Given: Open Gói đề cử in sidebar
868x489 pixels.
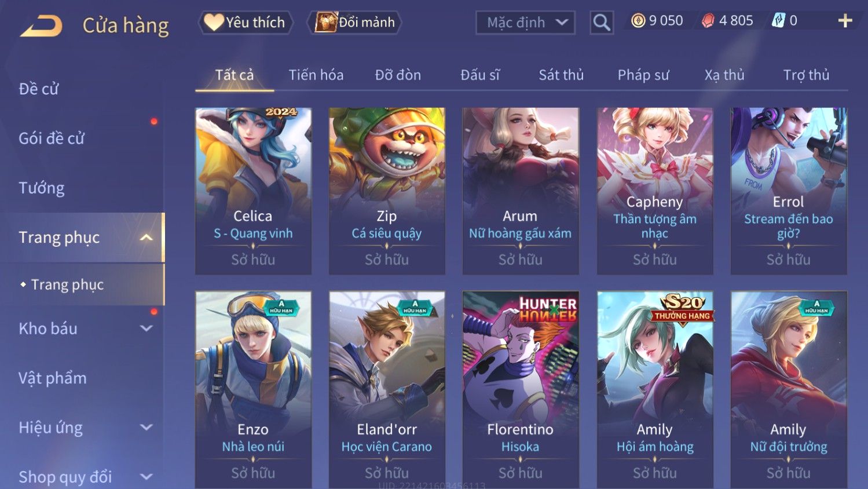Looking at the screenshot, I should [x=52, y=138].
